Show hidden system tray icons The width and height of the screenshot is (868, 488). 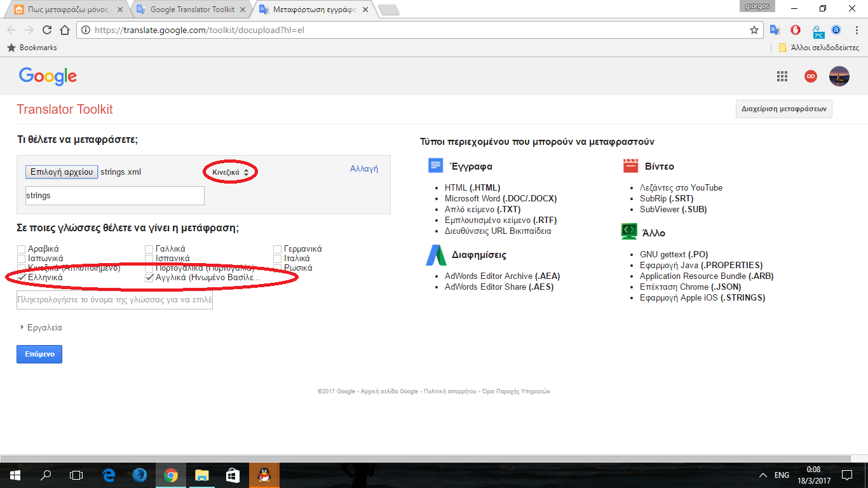(763, 475)
